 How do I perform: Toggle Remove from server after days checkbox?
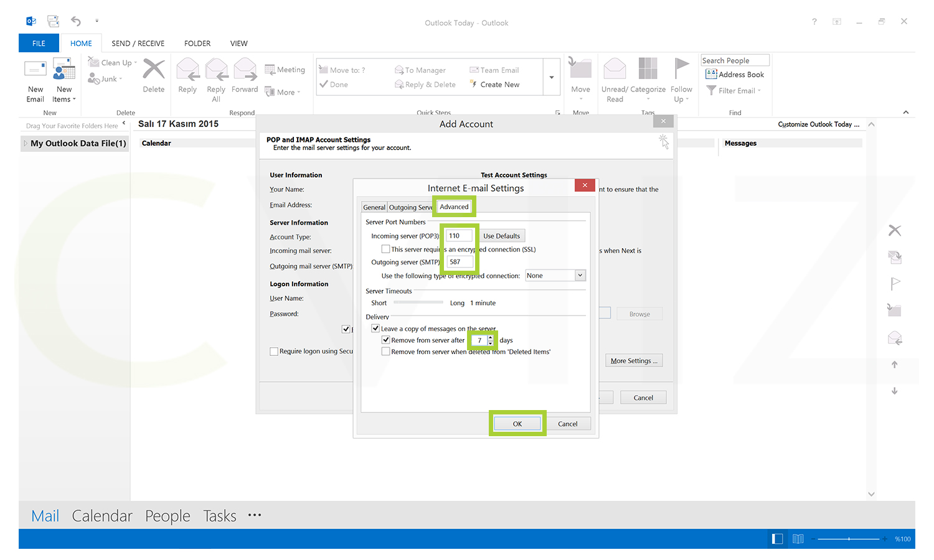386,340
